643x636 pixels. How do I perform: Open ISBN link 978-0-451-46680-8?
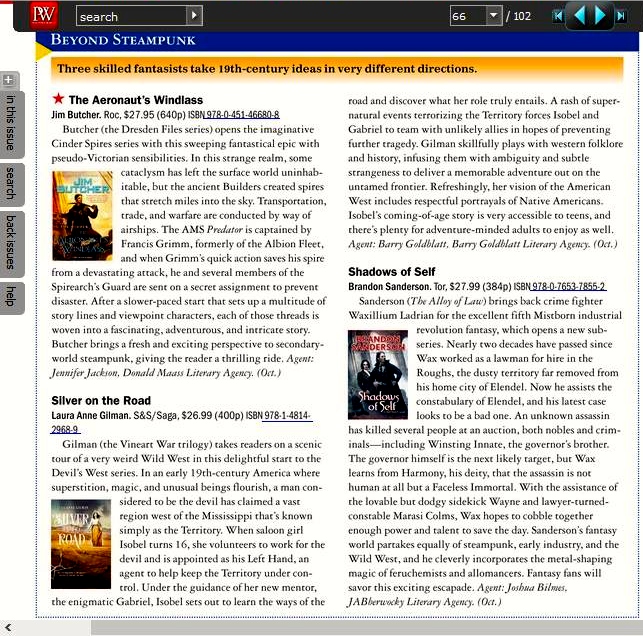click(242, 114)
